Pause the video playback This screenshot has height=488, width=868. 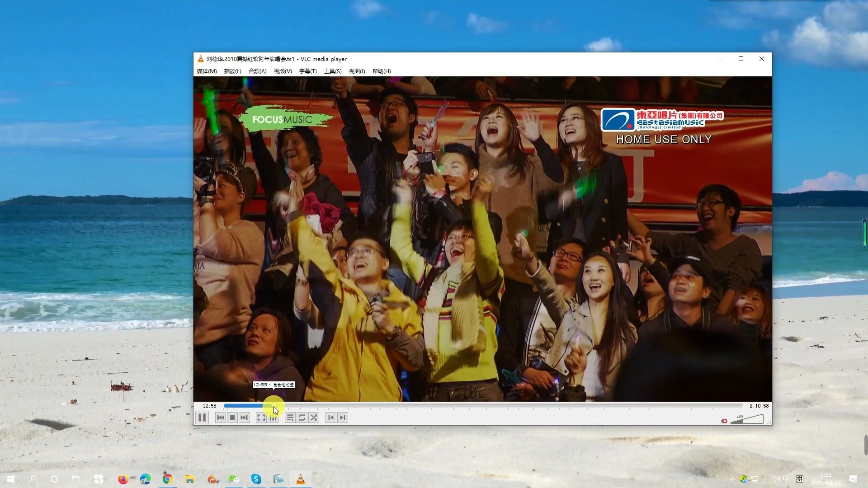tap(202, 418)
